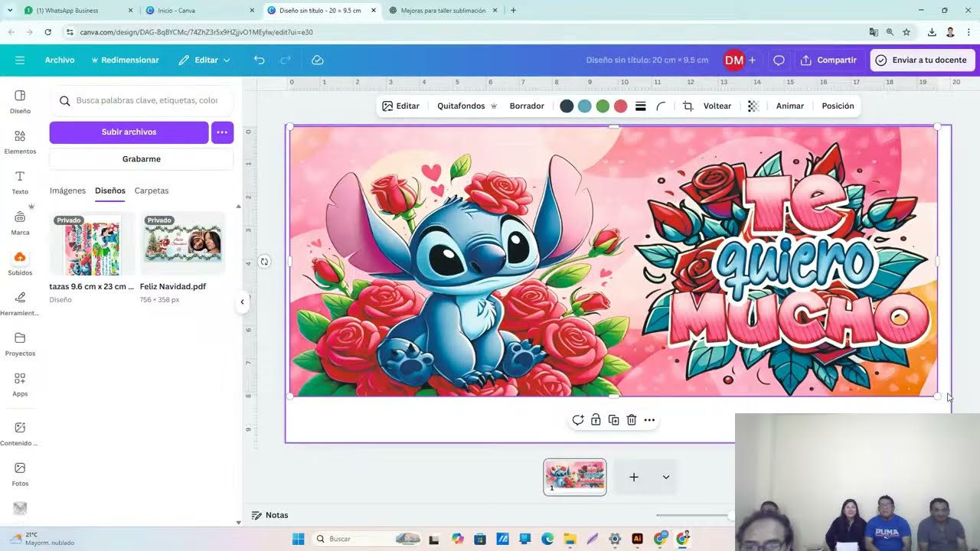
Task: Open the Elementos sidebar panel
Action: coord(20,142)
